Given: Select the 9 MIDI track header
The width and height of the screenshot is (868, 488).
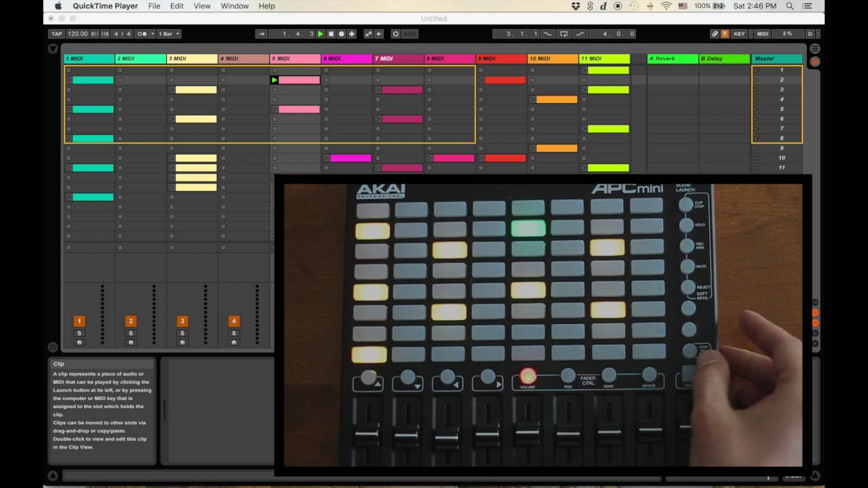Looking at the screenshot, I should [x=501, y=59].
